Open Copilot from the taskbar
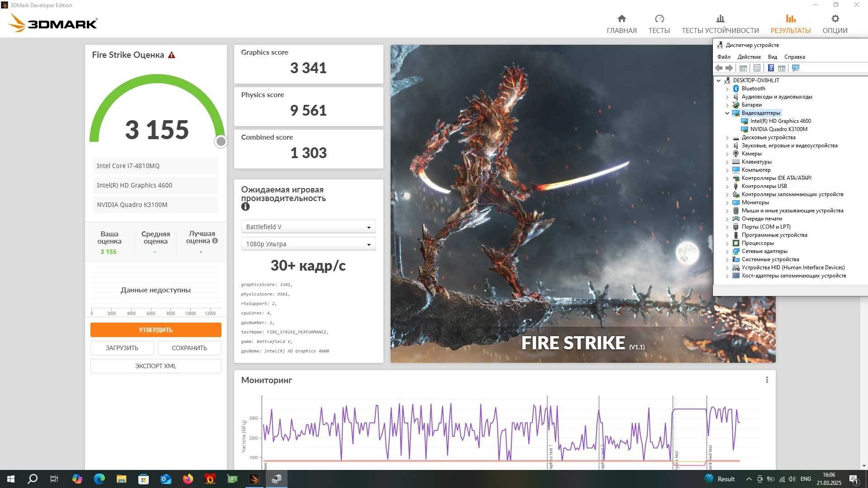Image resolution: width=868 pixels, height=488 pixels. [x=77, y=479]
